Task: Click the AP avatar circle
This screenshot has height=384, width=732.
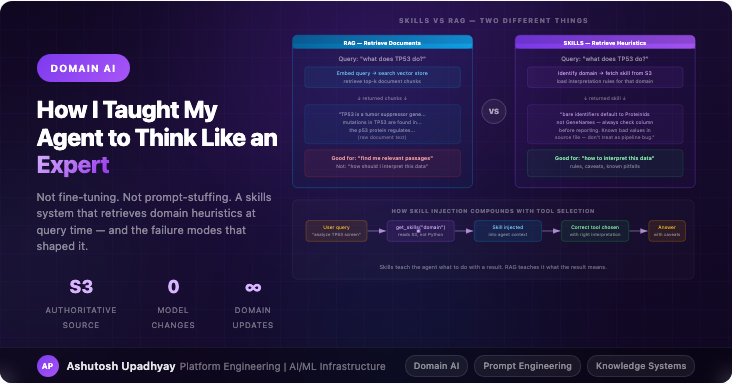Action: (x=48, y=366)
